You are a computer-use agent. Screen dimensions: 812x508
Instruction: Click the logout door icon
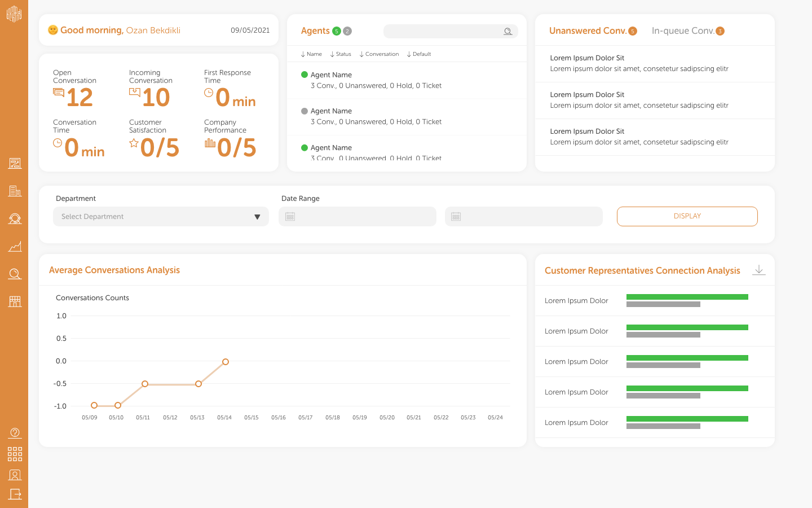[x=15, y=494]
